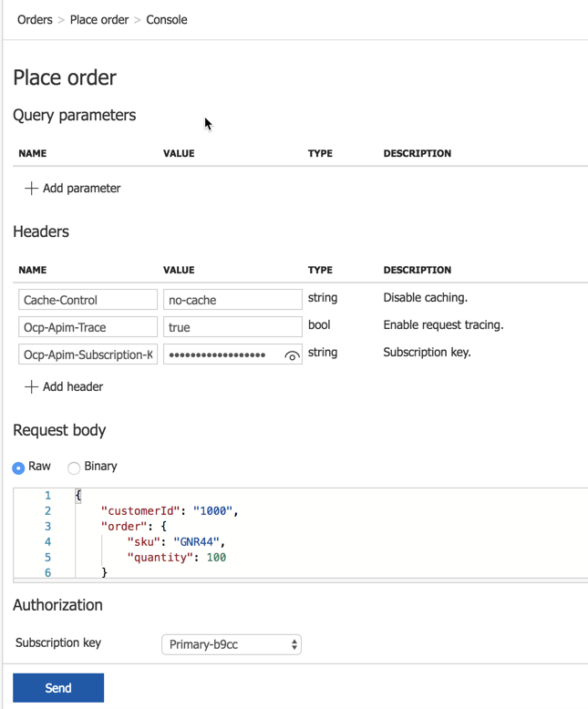Open Place order breadcrumb link
The image size is (588, 709).
click(99, 19)
